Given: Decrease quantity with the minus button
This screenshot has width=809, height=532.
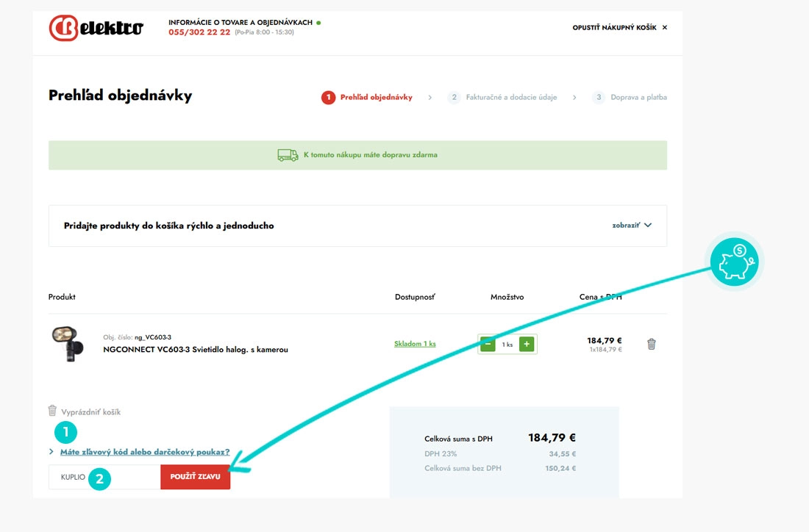Looking at the screenshot, I should click(488, 344).
